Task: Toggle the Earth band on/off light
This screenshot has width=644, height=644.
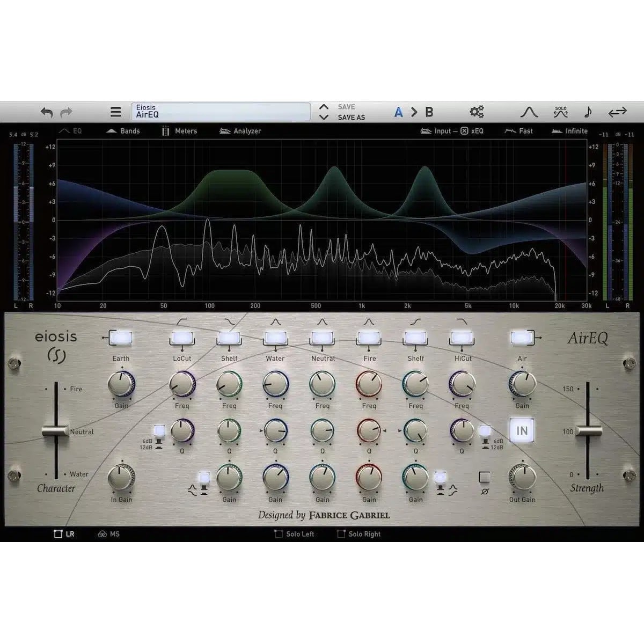Action: (120, 338)
